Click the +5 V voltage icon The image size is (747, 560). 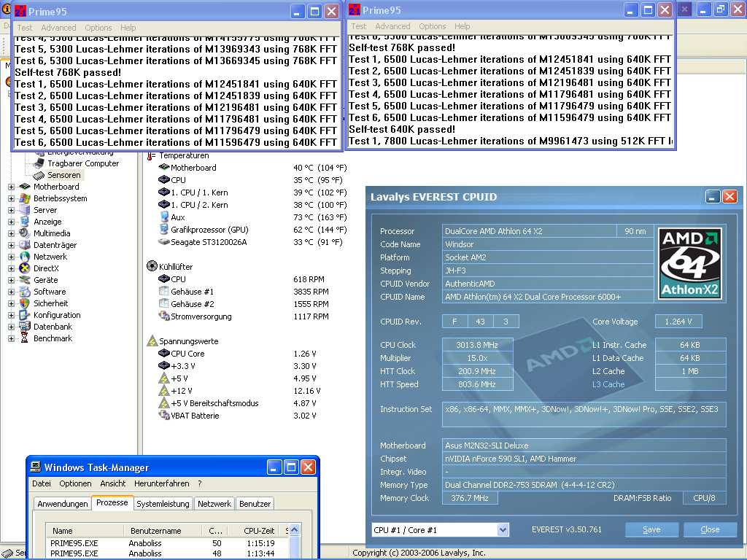(164, 378)
